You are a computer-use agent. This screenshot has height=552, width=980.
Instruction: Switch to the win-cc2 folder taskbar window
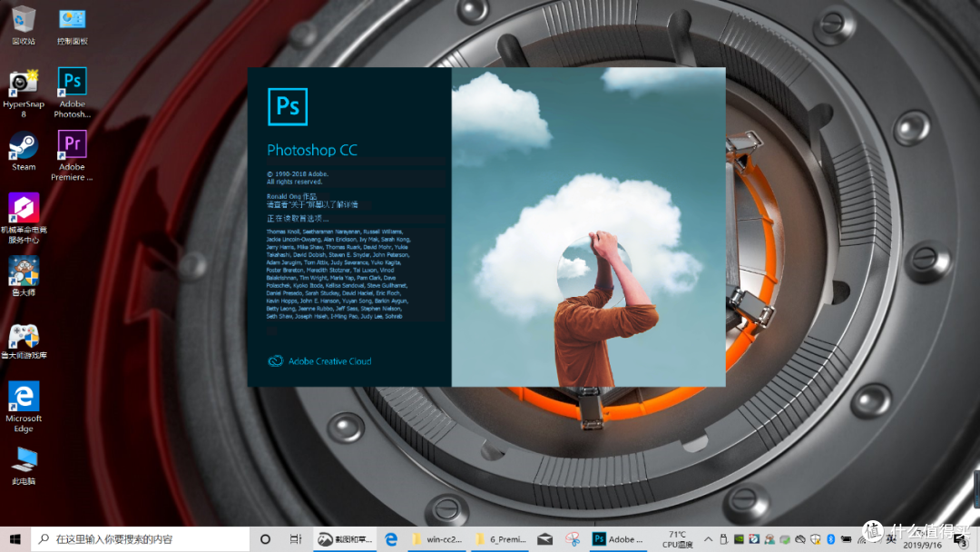pos(436,539)
